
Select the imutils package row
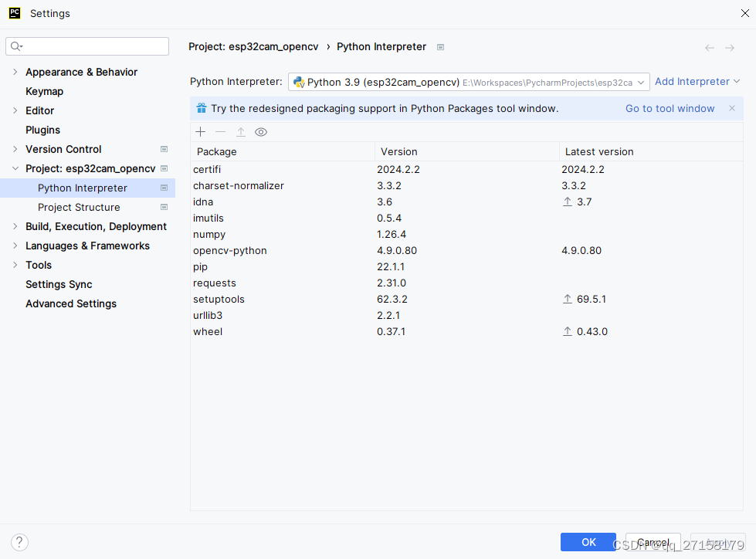pyautogui.click(x=466, y=219)
